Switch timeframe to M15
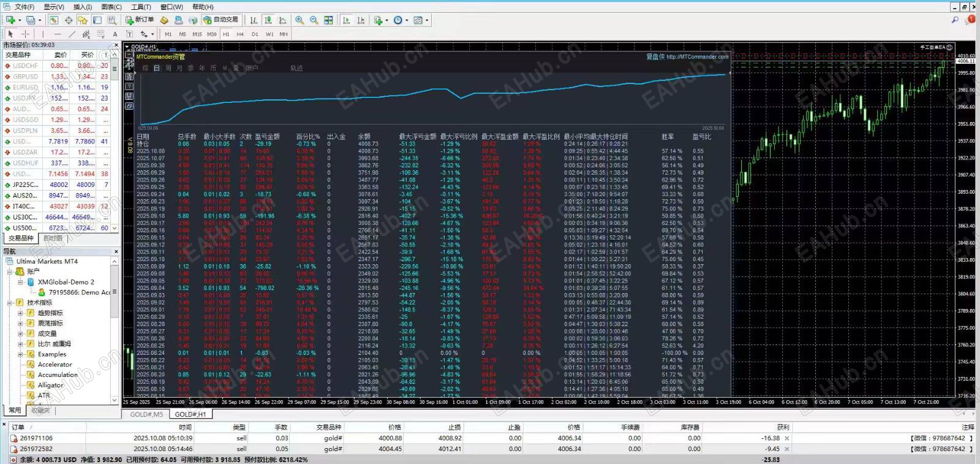 click(x=197, y=34)
